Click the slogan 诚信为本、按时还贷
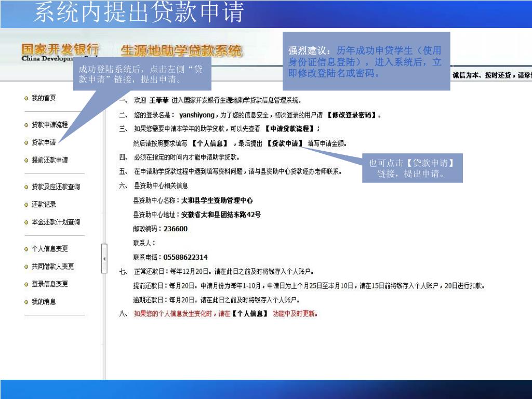Screen dimensions: 532x399 point(482,75)
